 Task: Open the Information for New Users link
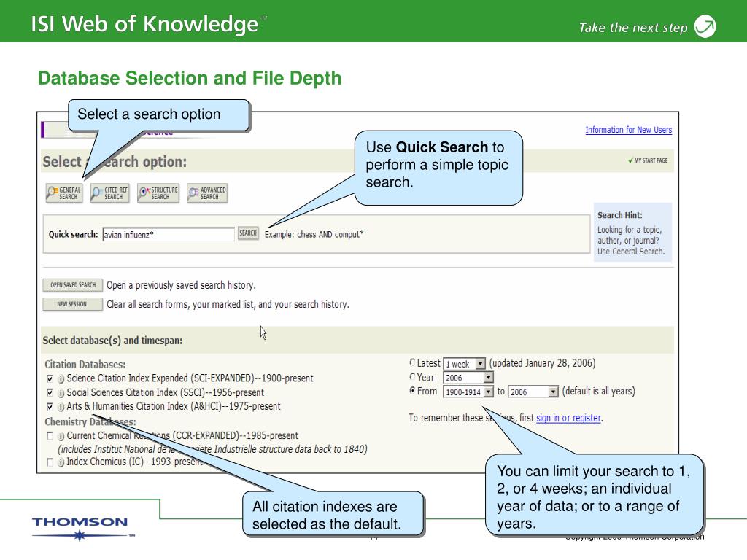tap(628, 130)
